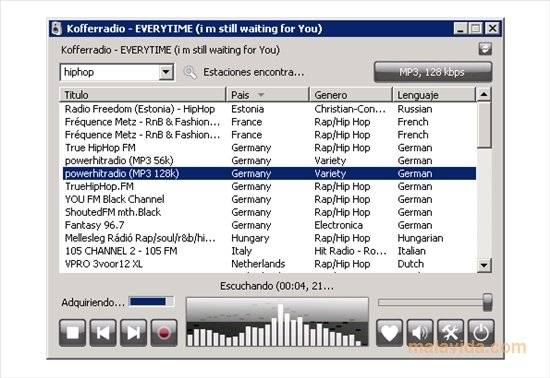
Task: Click the Russian language cell
Action: point(415,109)
